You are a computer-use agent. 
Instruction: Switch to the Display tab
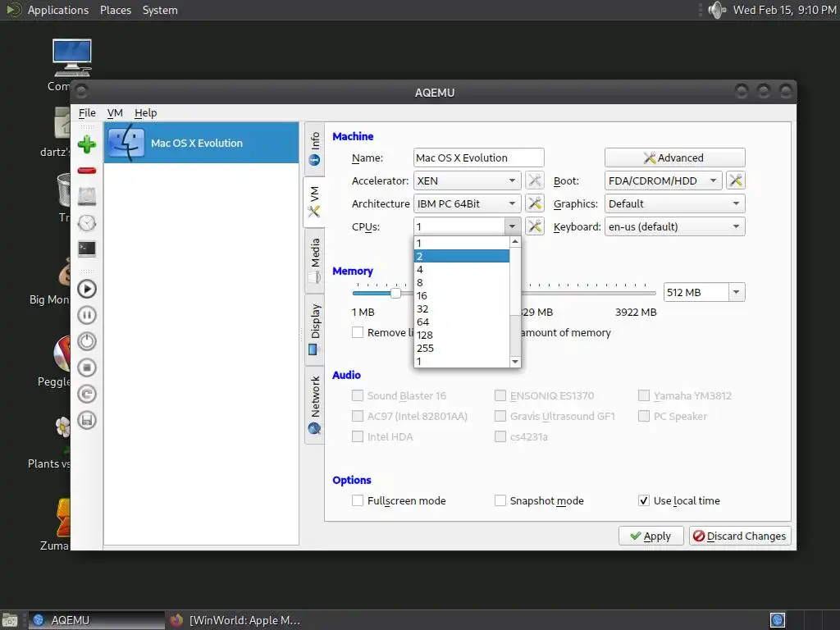pos(314,330)
